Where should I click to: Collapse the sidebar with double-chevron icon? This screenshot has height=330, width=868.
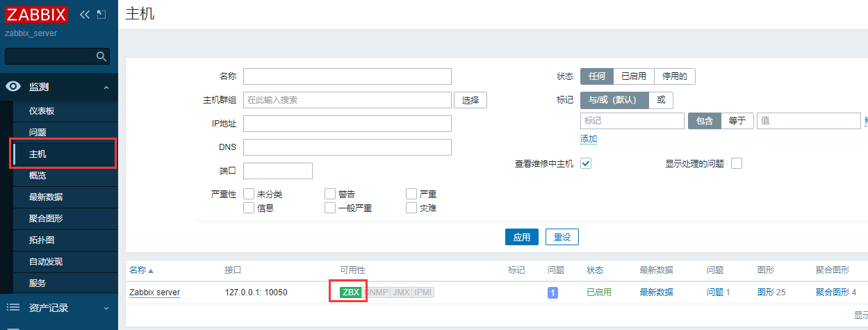pyautogui.click(x=85, y=15)
